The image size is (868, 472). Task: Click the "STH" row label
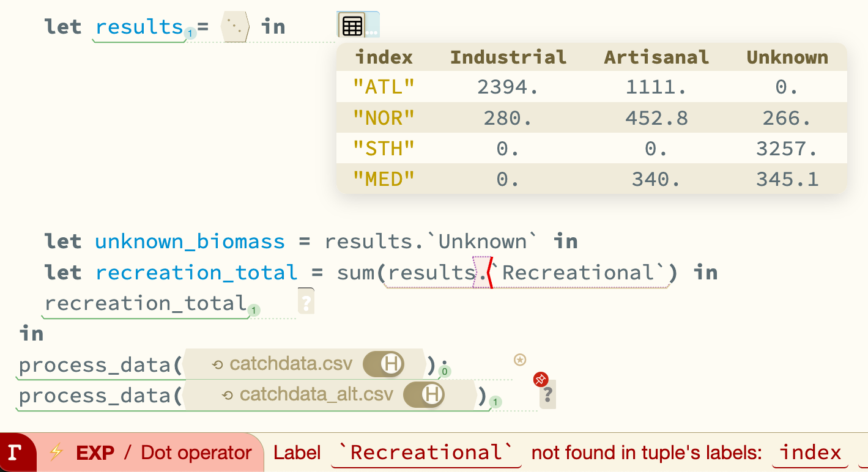(x=384, y=148)
